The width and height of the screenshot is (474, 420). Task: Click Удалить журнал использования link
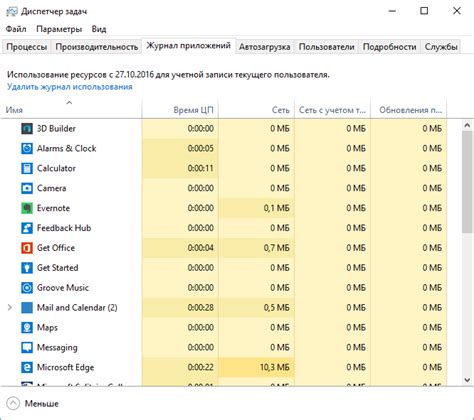(70, 87)
